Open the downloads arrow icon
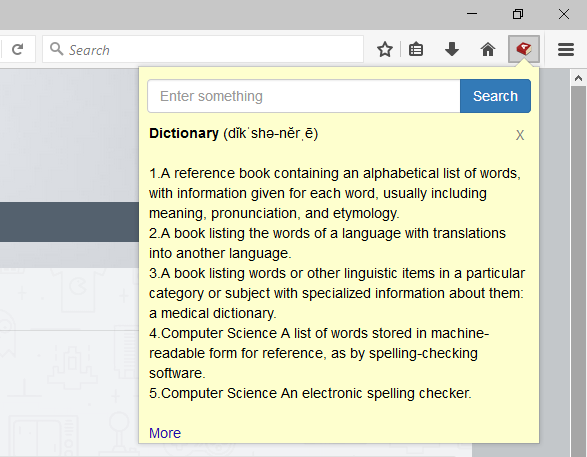 452,49
